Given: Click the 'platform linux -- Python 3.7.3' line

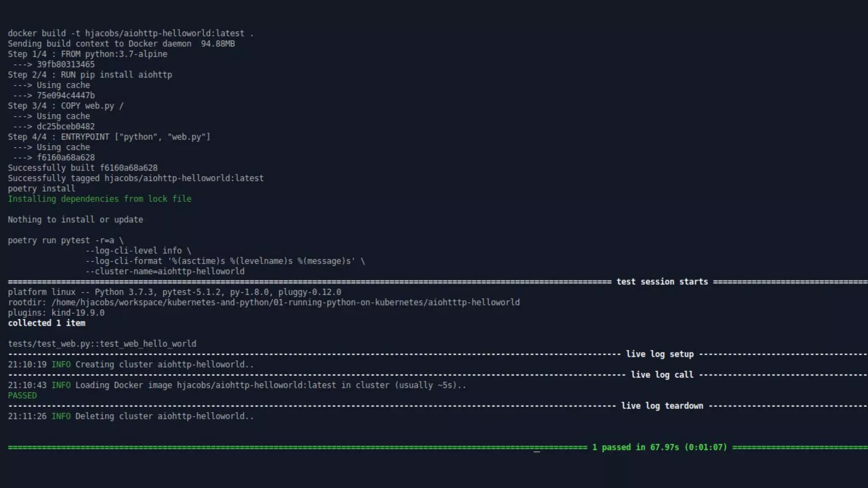Looking at the screenshot, I should [x=175, y=292].
